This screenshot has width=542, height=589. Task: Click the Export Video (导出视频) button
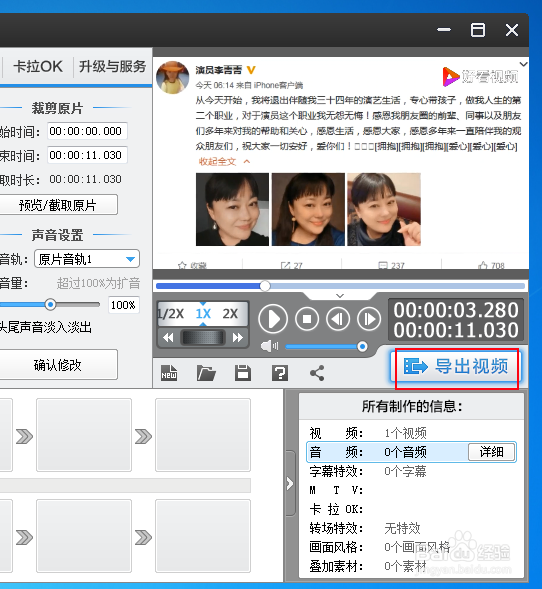point(457,366)
